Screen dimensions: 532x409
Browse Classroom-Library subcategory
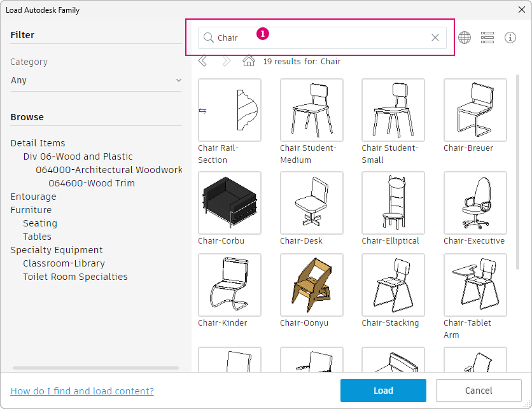(64, 263)
